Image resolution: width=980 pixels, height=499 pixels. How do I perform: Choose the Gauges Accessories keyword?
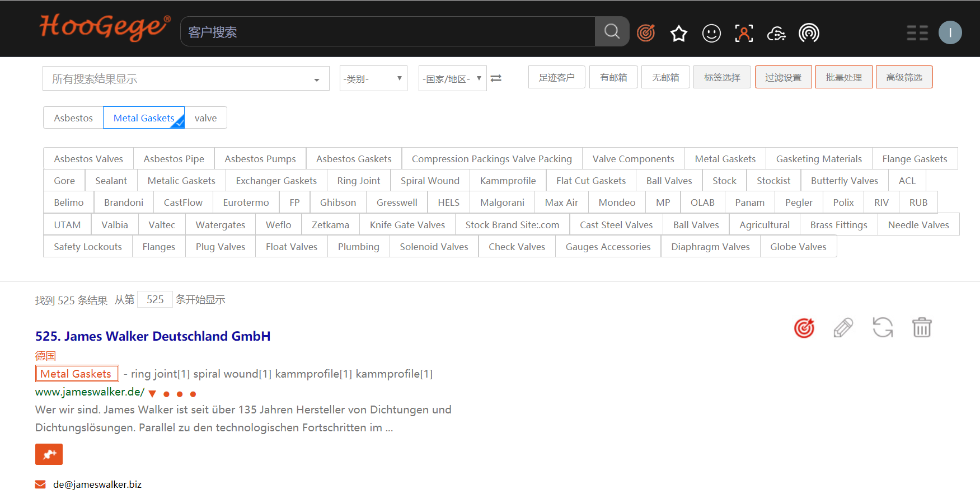click(x=608, y=247)
